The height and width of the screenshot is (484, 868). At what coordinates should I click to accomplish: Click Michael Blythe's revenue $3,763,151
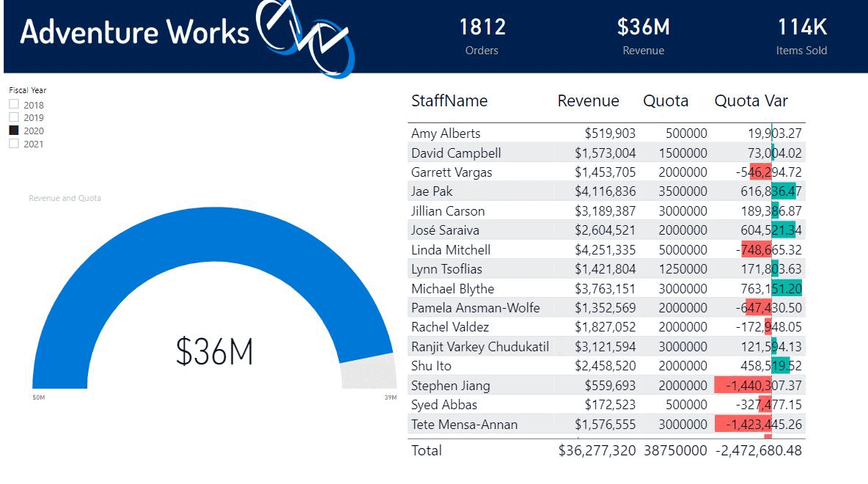tap(605, 288)
